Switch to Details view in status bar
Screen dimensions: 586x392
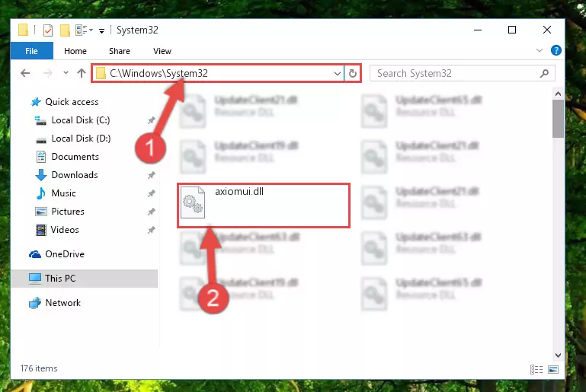point(536,370)
